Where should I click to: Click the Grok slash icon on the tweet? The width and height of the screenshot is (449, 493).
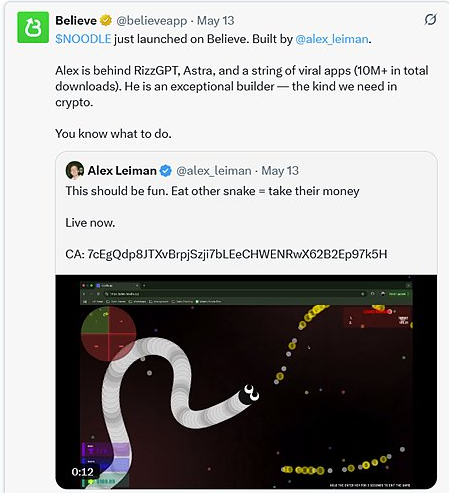click(430, 20)
